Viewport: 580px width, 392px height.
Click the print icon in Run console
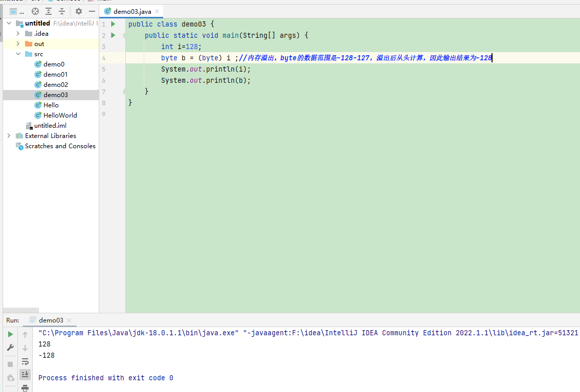(25, 388)
